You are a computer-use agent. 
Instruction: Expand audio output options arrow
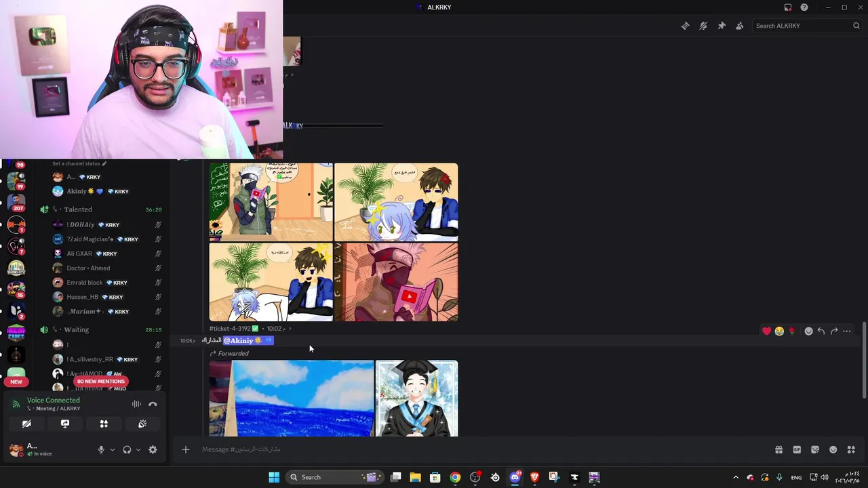tap(138, 449)
